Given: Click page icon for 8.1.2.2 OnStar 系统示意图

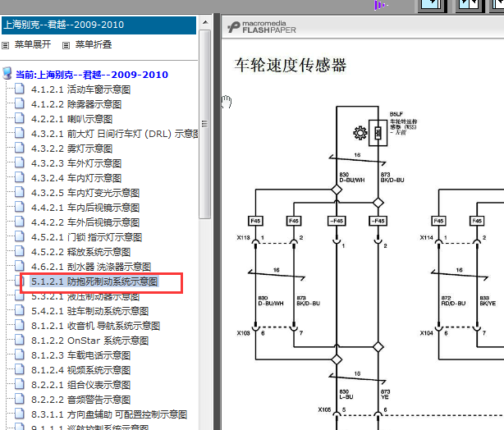Looking at the screenshot, I should [x=19, y=340].
